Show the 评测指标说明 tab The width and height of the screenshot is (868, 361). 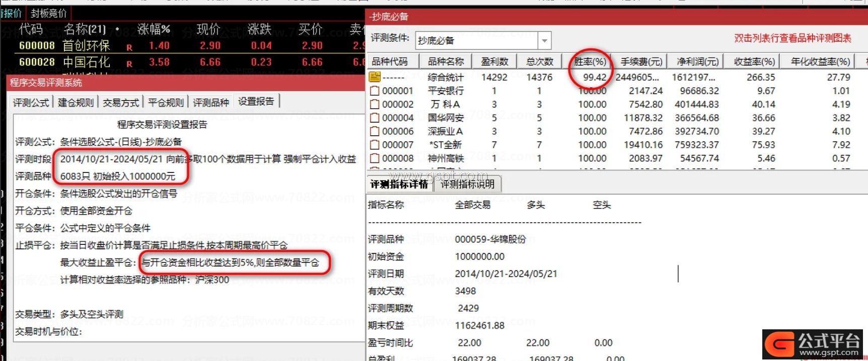[x=468, y=184]
